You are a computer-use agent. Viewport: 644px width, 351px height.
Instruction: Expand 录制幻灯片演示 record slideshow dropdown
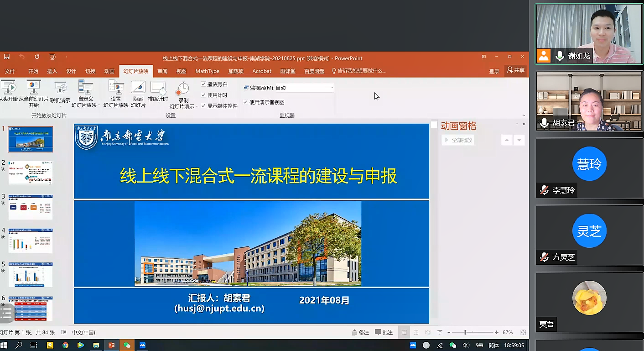(197, 107)
